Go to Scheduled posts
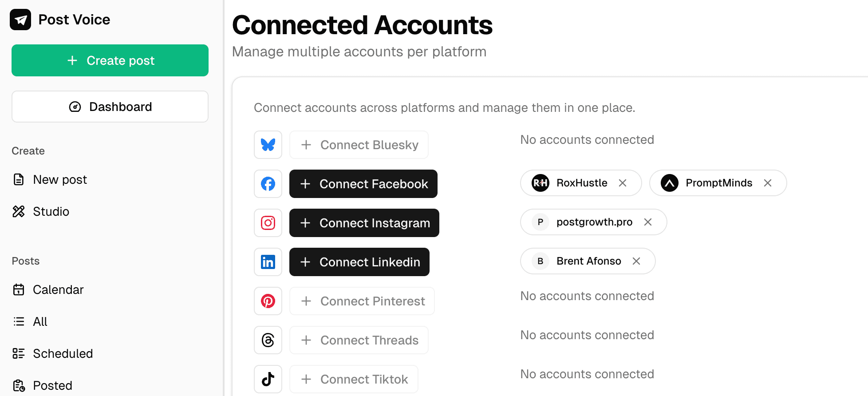Viewport: 868px width, 396px height. [63, 353]
